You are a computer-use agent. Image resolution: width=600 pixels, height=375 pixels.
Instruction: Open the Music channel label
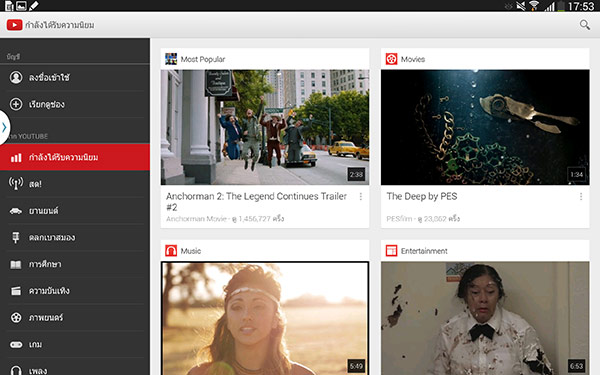click(x=191, y=251)
